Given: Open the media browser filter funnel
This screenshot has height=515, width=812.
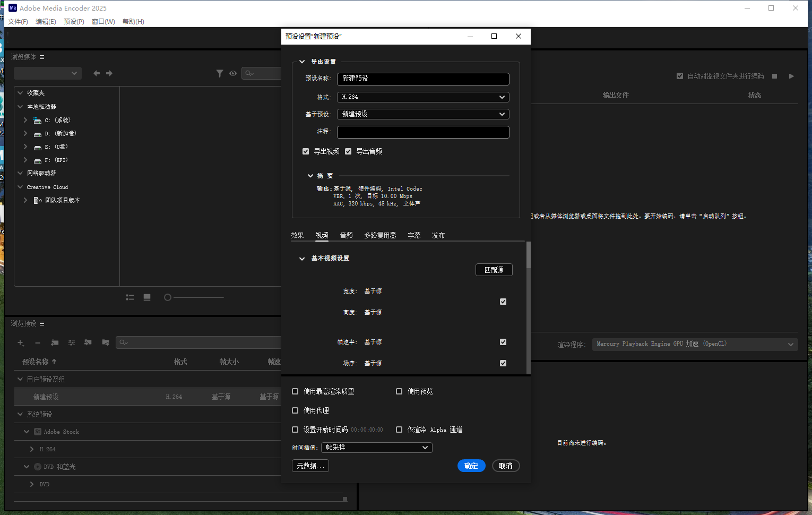Looking at the screenshot, I should tap(220, 73).
